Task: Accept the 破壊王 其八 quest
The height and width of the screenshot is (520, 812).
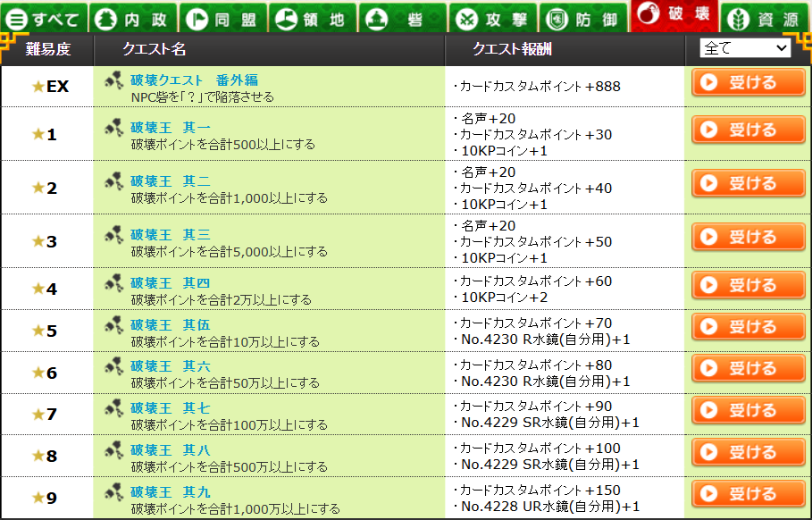Action: (748, 452)
